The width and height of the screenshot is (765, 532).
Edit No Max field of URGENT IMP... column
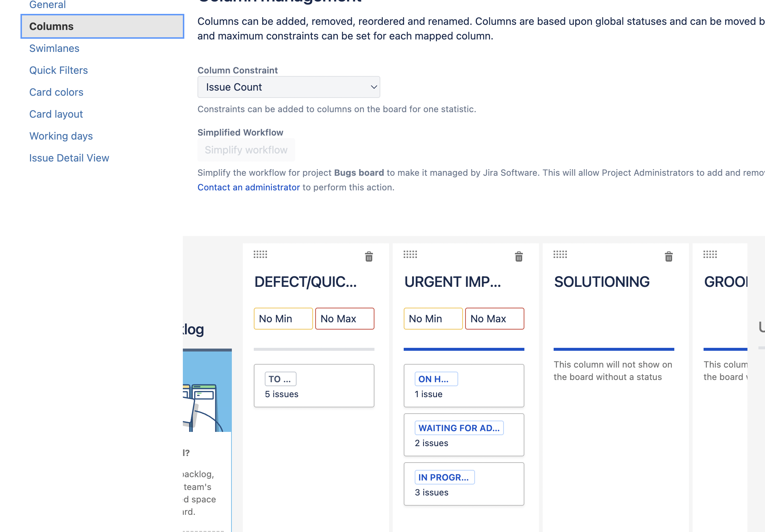(494, 319)
